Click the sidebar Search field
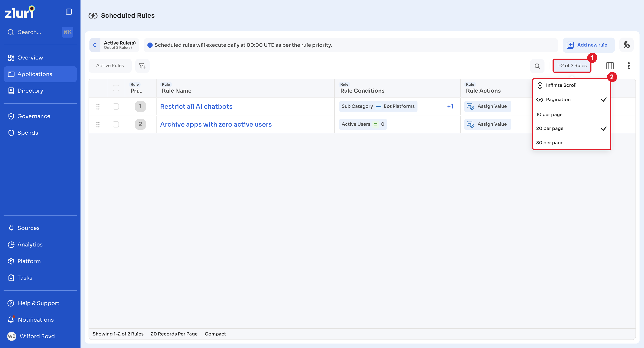The image size is (644, 348). 40,32
